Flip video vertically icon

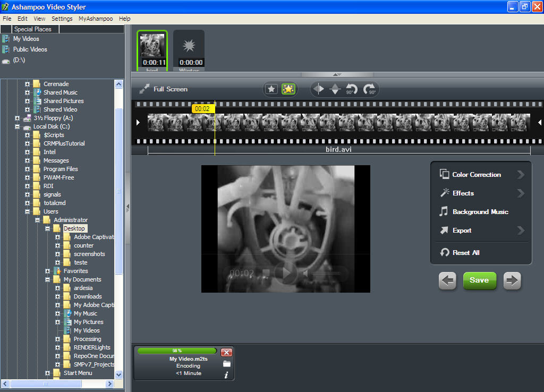[335, 89]
